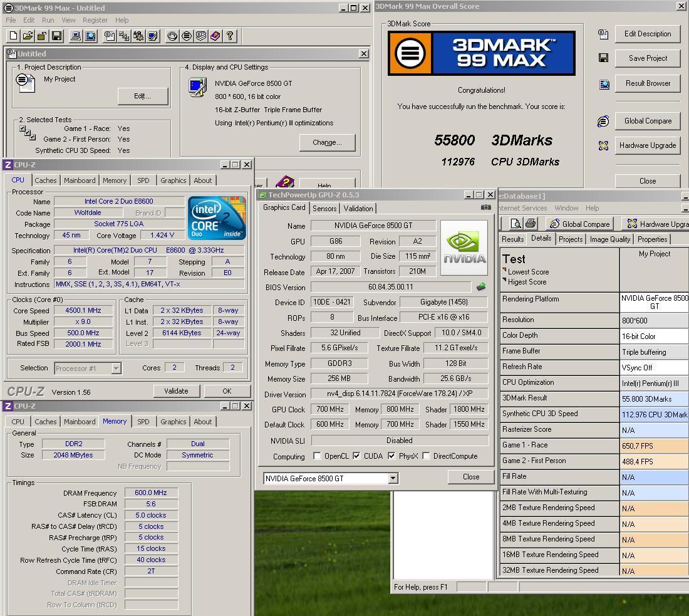Image resolution: width=689 pixels, height=616 pixels.
Task: Click the BIOS save chip icon in GPU-Z
Action: (x=481, y=287)
